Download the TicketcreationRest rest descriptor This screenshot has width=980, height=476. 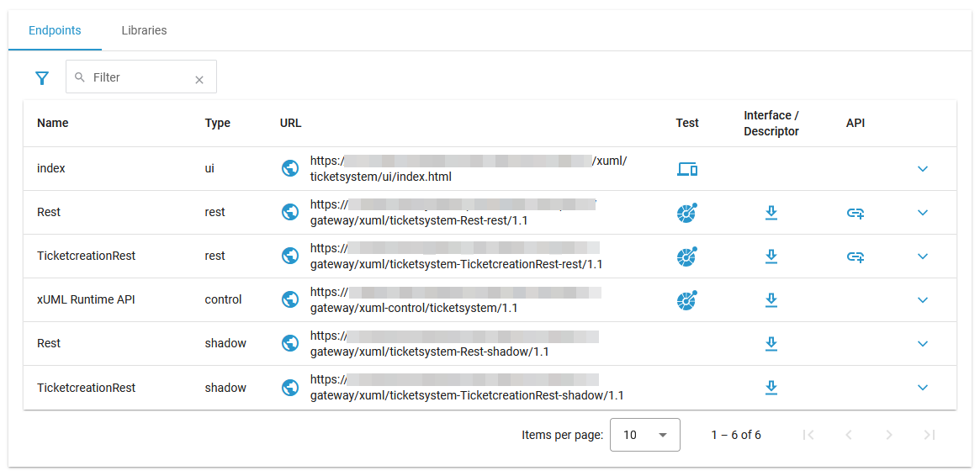pos(771,256)
